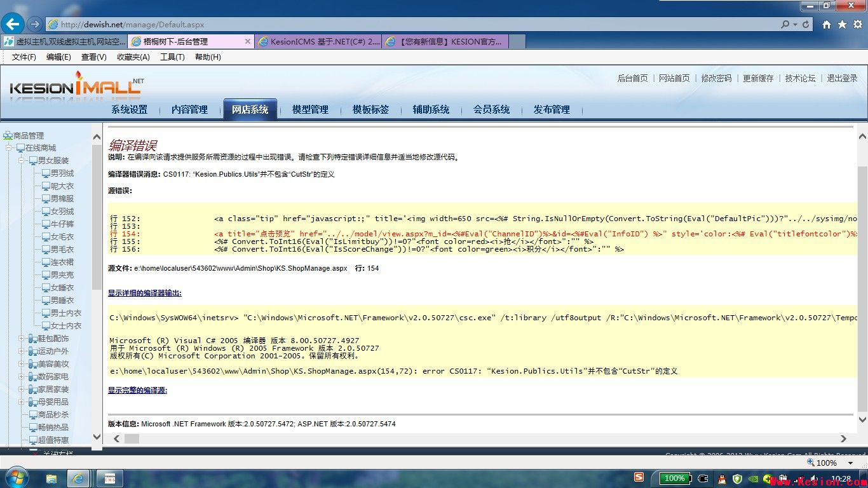Click the power plug tray icon
The width and height of the screenshot is (868, 488).
pos(703,478)
